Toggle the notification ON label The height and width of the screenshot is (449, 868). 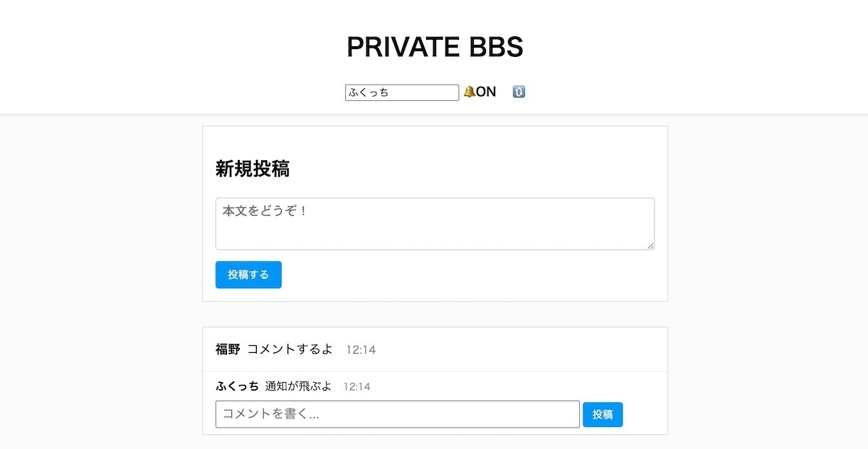486,92
